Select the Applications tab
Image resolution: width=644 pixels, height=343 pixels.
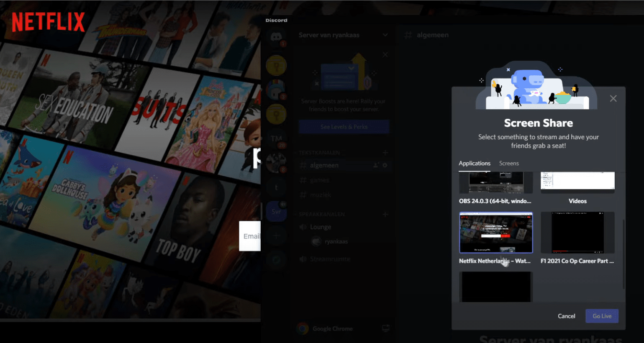click(474, 163)
